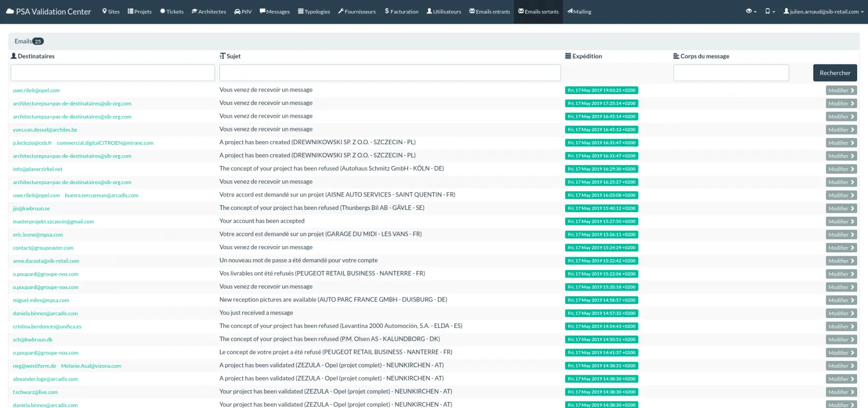
Task: Open julien.arnaud@sib-retail.com user dropdown
Action: click(x=823, y=11)
